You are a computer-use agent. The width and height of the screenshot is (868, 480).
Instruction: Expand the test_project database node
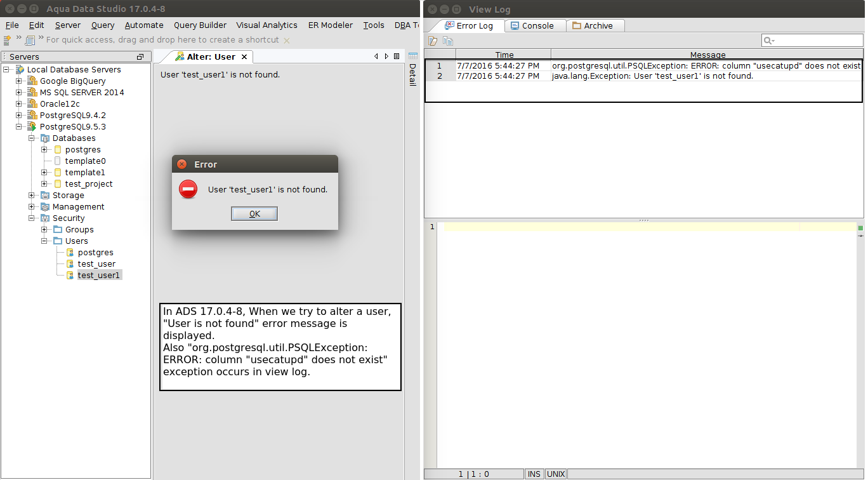[44, 184]
